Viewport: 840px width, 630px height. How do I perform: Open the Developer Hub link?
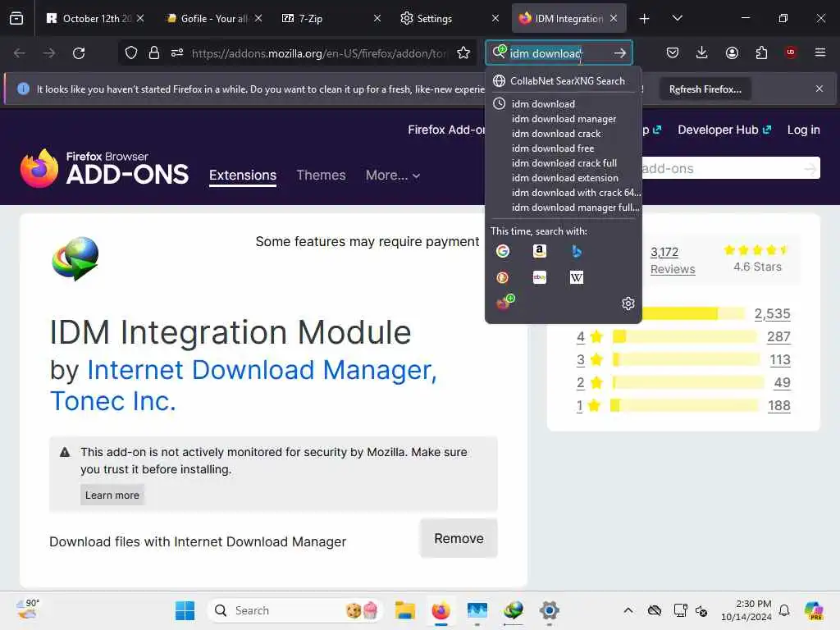click(724, 130)
